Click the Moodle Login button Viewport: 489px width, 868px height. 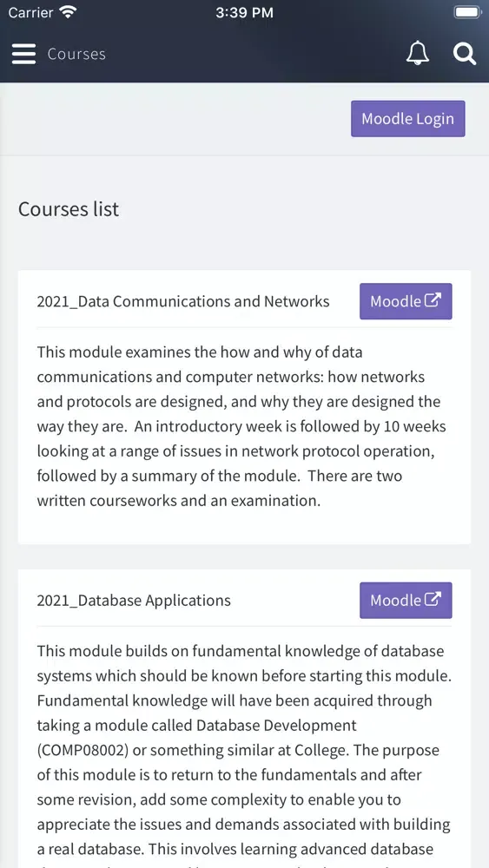[408, 118]
